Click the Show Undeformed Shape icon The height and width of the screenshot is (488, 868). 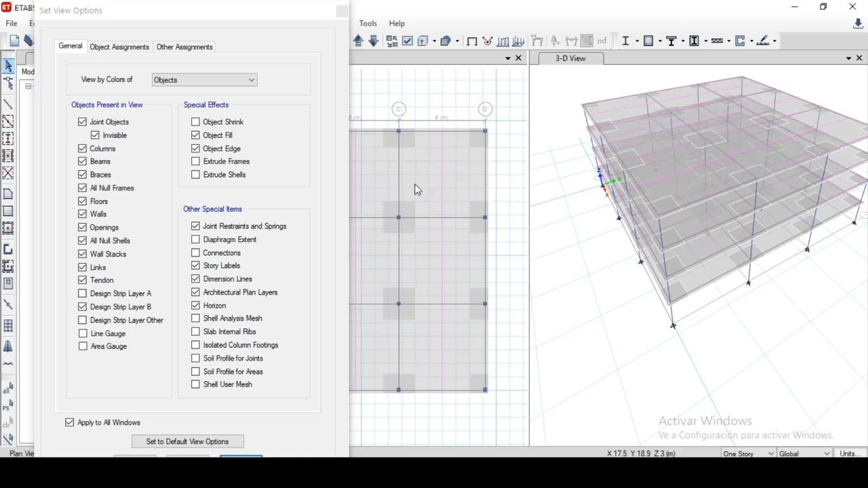(472, 41)
